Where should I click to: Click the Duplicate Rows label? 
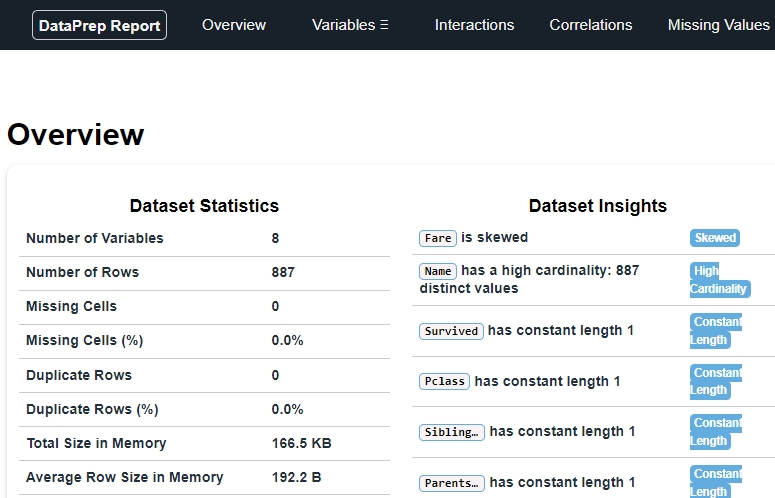point(79,375)
